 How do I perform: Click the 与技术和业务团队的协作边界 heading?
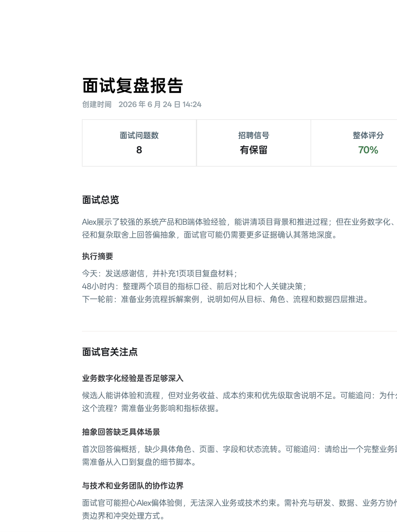[133, 486]
